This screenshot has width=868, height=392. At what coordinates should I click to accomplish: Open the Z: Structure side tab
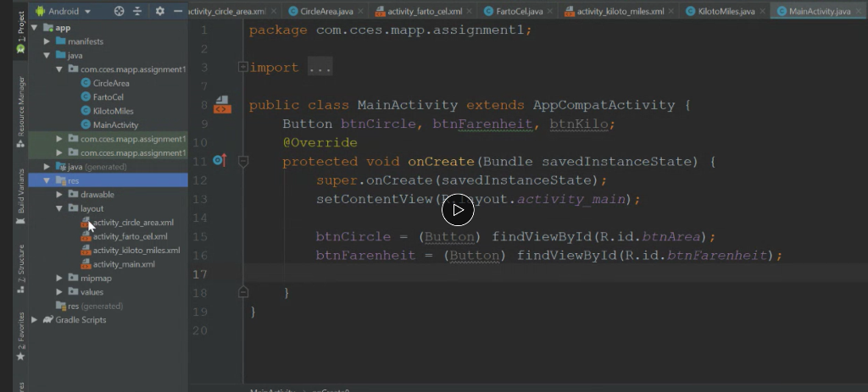click(21, 268)
